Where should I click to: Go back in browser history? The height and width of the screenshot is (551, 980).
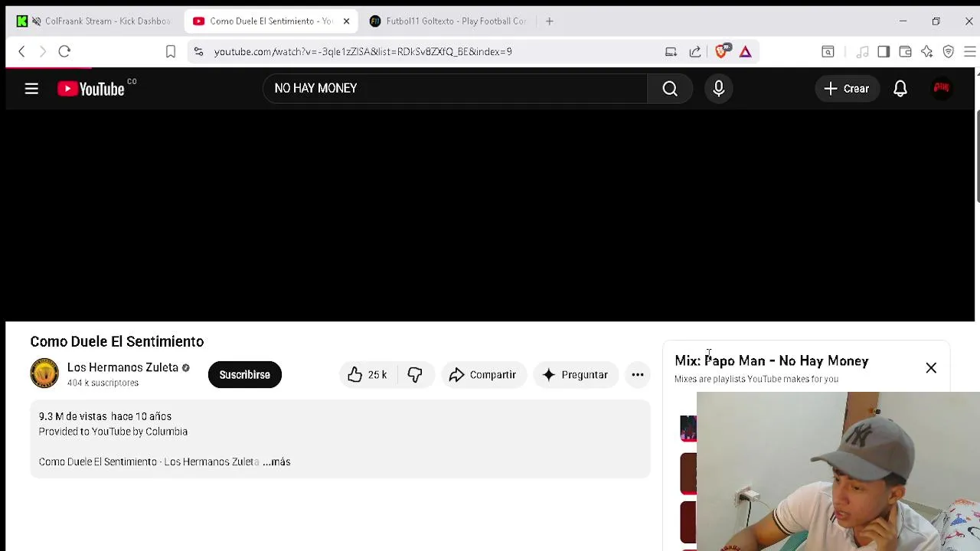coord(21,52)
